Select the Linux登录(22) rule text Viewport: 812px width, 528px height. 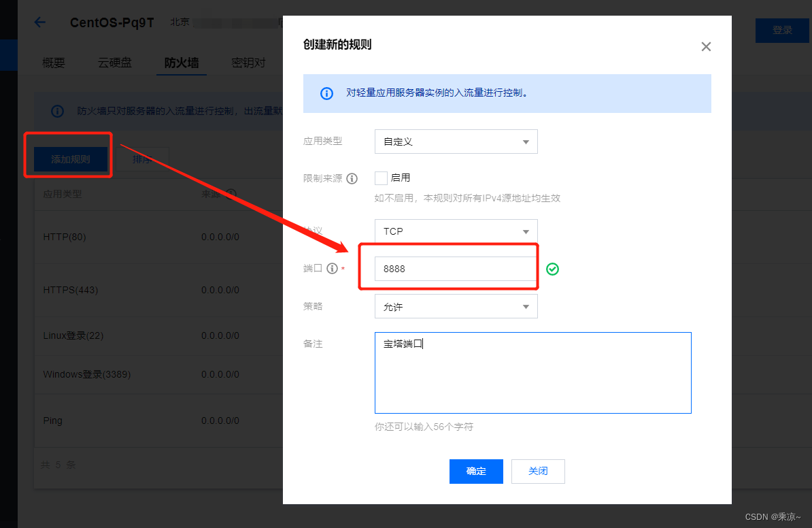(73, 335)
